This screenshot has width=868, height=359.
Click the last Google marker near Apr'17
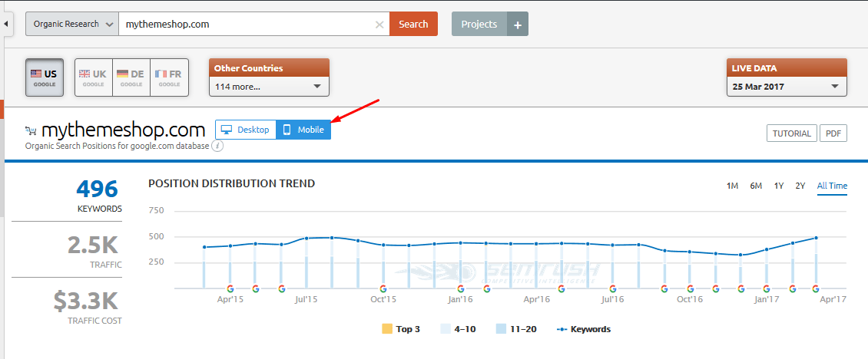click(x=816, y=288)
